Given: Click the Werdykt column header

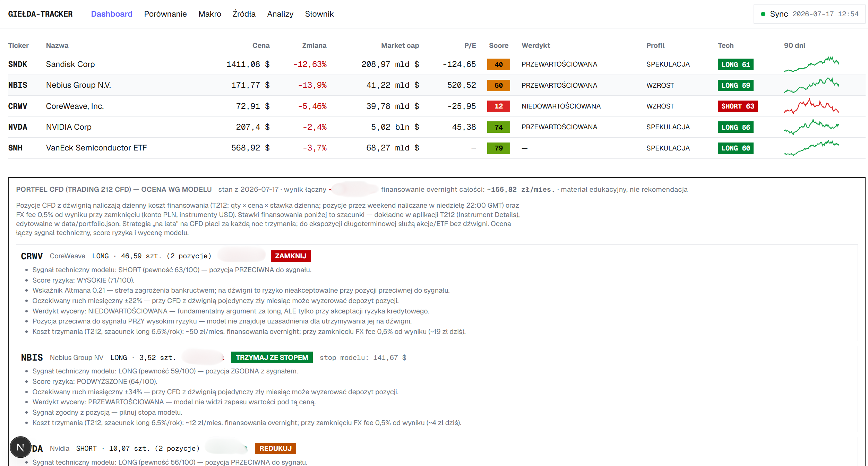Looking at the screenshot, I should 536,45.
